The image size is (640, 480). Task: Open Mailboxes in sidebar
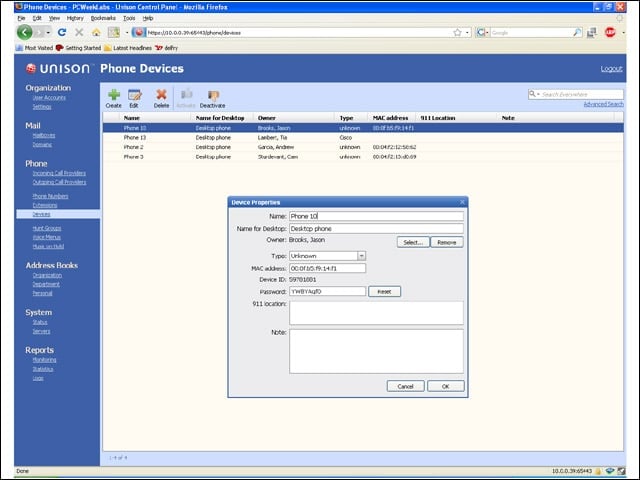[x=44, y=135]
